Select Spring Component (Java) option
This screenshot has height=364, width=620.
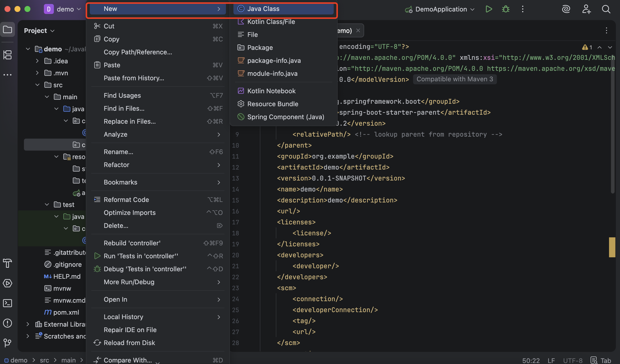(286, 117)
